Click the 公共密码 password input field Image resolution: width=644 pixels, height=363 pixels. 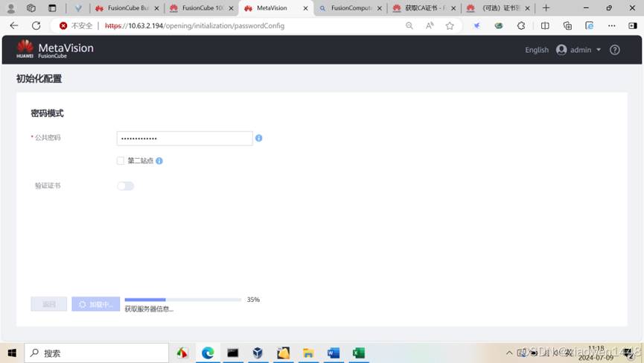185,138
